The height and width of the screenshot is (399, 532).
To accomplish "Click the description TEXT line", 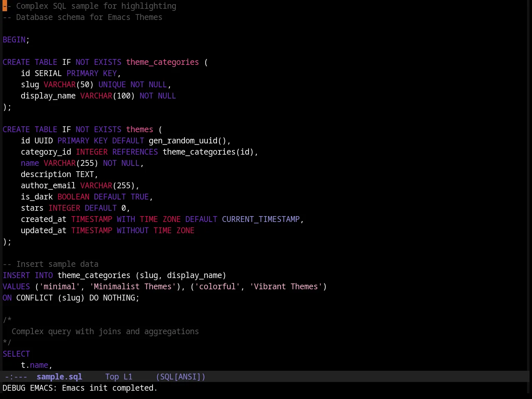I will click(x=59, y=174).
